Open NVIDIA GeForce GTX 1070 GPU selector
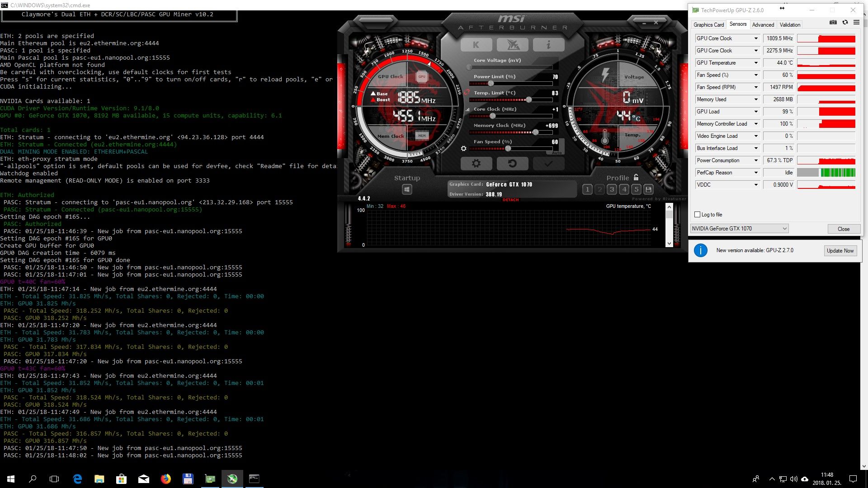This screenshot has height=488, width=868. point(739,229)
